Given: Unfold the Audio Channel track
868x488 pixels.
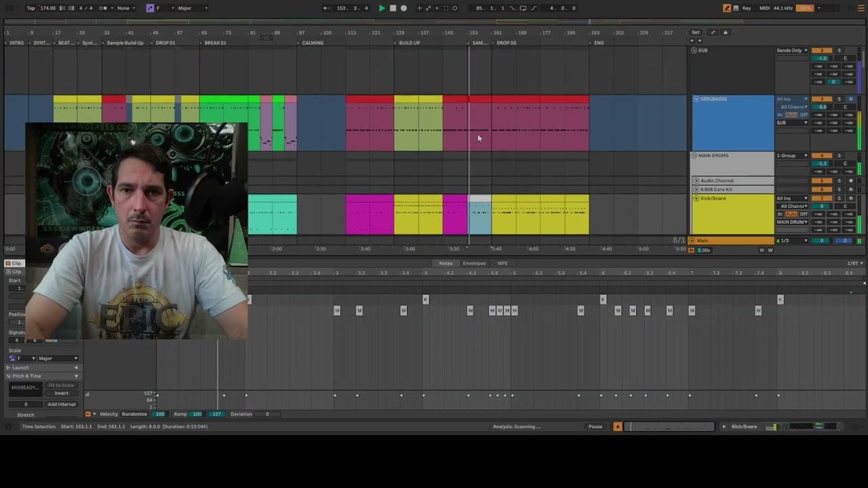Looking at the screenshot, I should point(696,181).
